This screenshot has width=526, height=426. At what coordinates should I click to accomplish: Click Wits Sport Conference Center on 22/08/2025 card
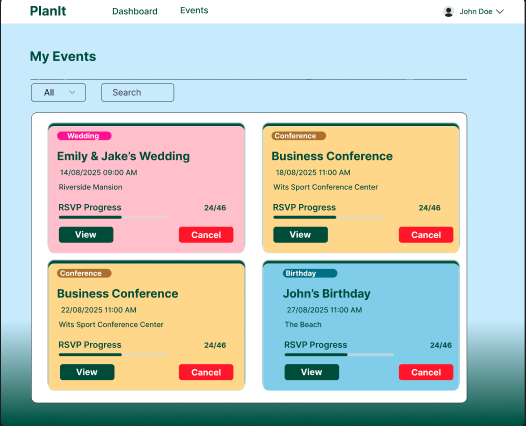(111, 324)
